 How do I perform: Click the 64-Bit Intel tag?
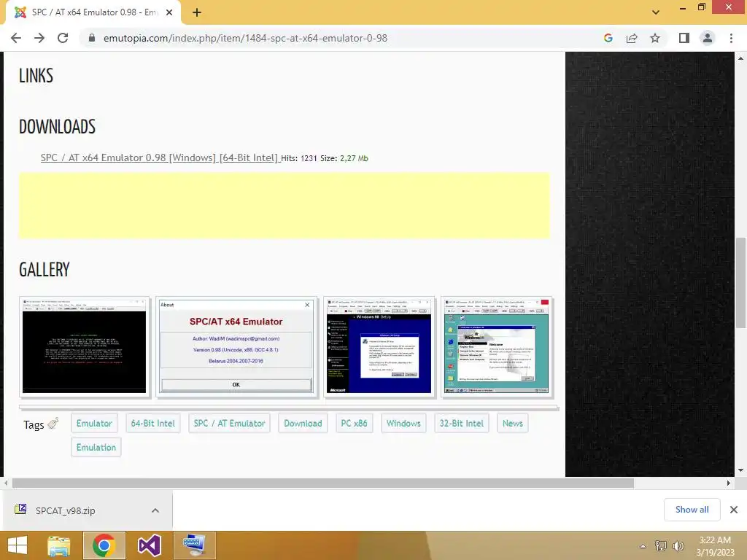(x=153, y=424)
